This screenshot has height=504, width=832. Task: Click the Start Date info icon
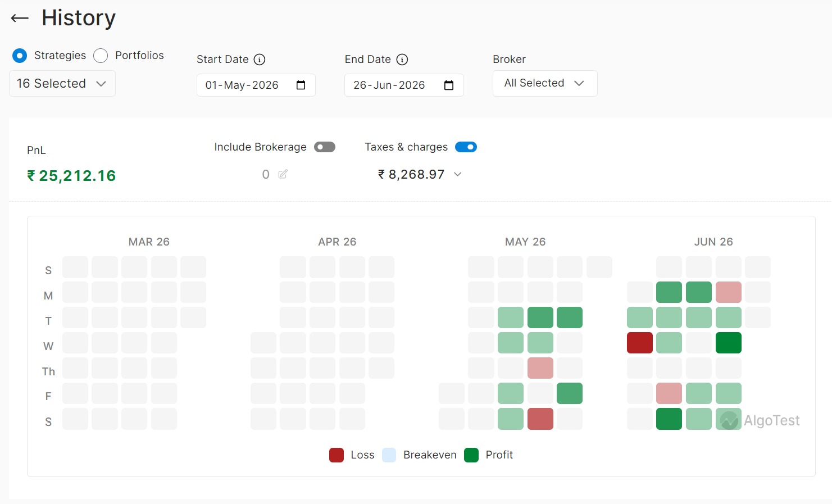point(260,60)
